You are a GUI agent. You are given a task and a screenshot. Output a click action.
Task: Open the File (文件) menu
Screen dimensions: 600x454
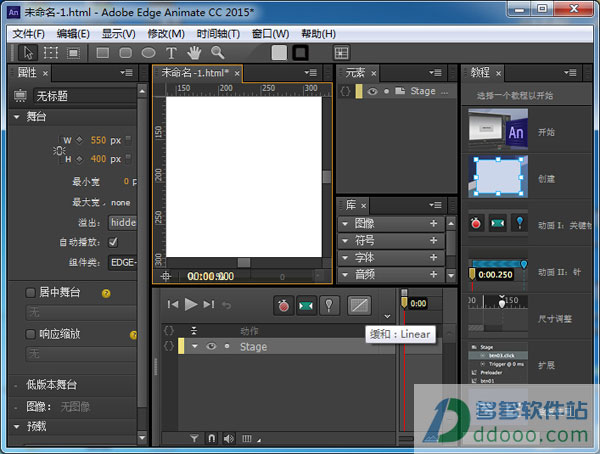pyautogui.click(x=29, y=34)
